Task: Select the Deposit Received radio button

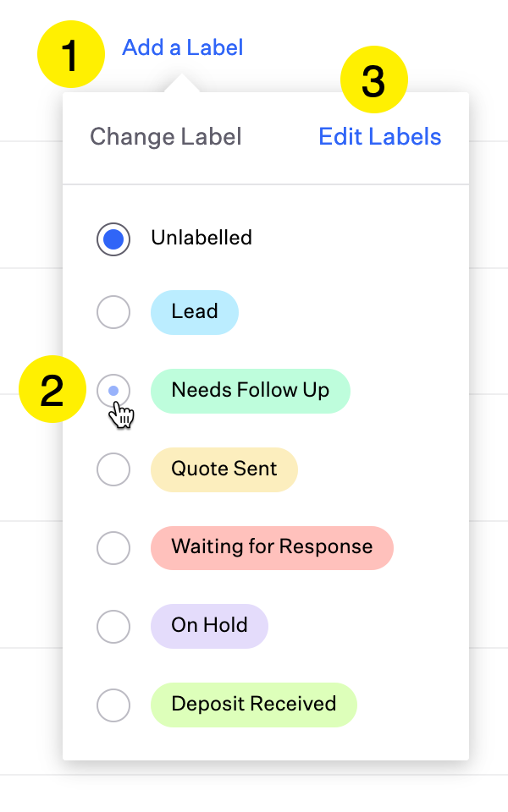Action: pos(113,705)
